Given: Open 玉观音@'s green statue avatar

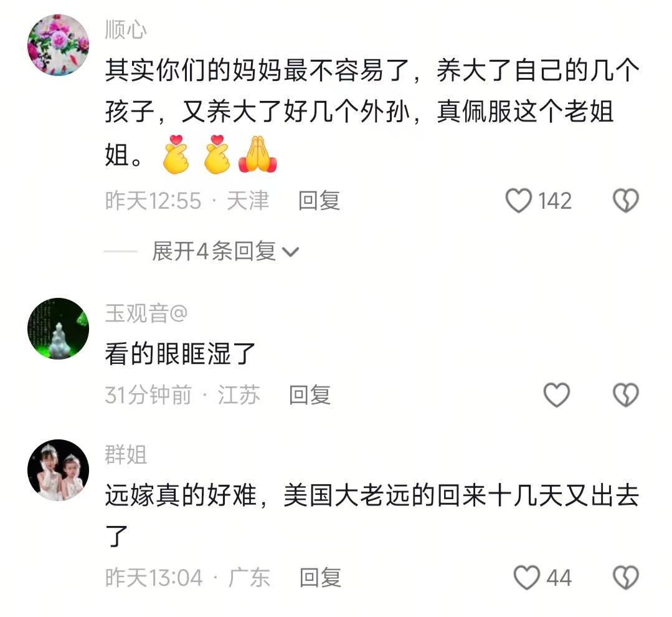Looking at the screenshot, I should [59, 328].
